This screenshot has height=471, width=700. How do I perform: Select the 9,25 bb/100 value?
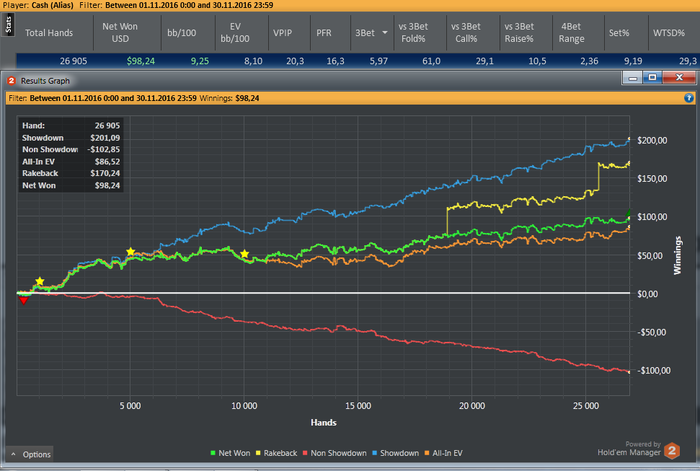[x=200, y=61]
